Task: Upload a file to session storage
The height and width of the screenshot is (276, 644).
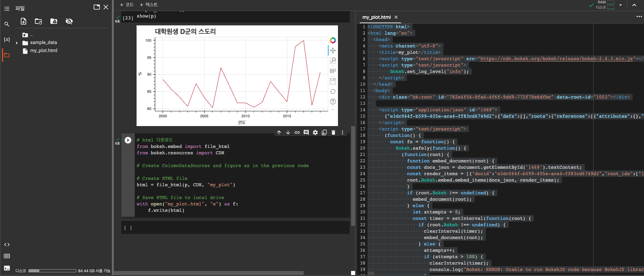Action: 24,21
